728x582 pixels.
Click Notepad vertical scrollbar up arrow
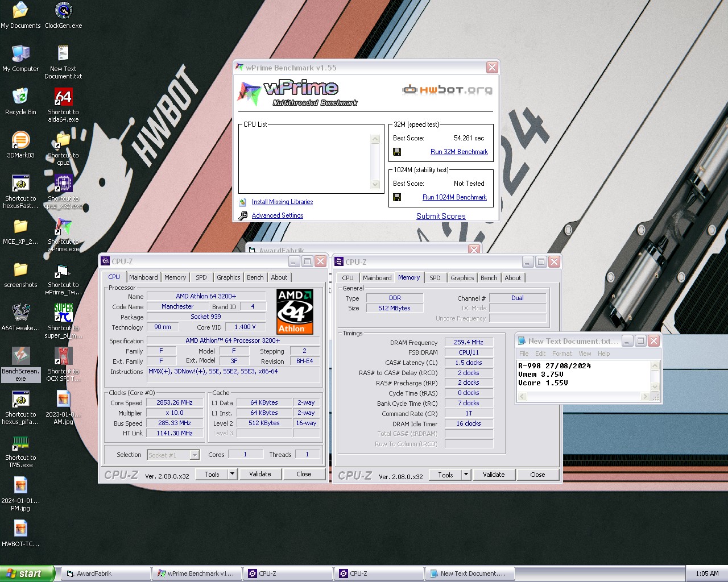655,365
